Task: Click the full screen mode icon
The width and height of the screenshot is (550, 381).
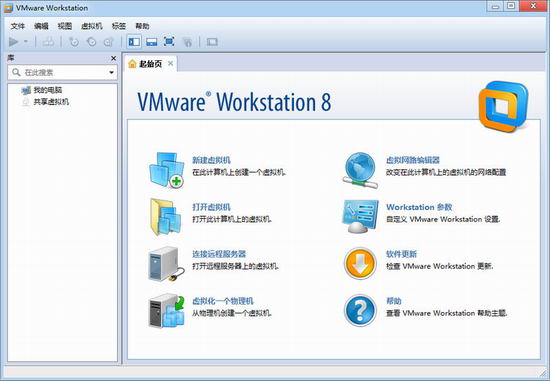Action: pyautogui.click(x=169, y=42)
